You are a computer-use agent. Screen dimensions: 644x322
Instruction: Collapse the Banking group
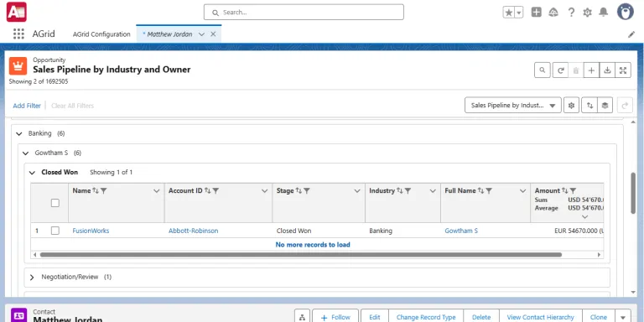pos(18,133)
